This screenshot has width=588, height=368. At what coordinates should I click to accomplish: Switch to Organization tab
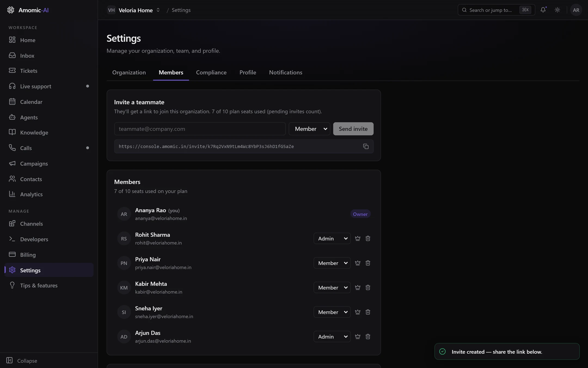[x=129, y=73]
